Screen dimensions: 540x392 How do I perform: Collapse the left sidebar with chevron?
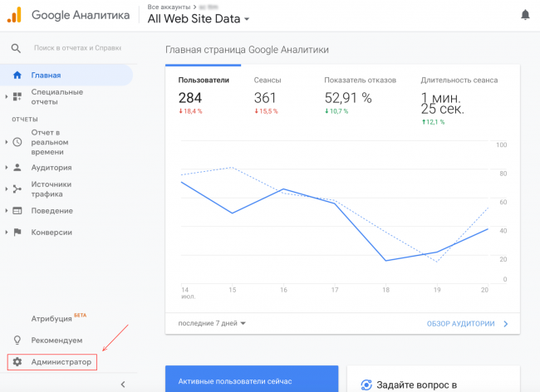[123, 384]
